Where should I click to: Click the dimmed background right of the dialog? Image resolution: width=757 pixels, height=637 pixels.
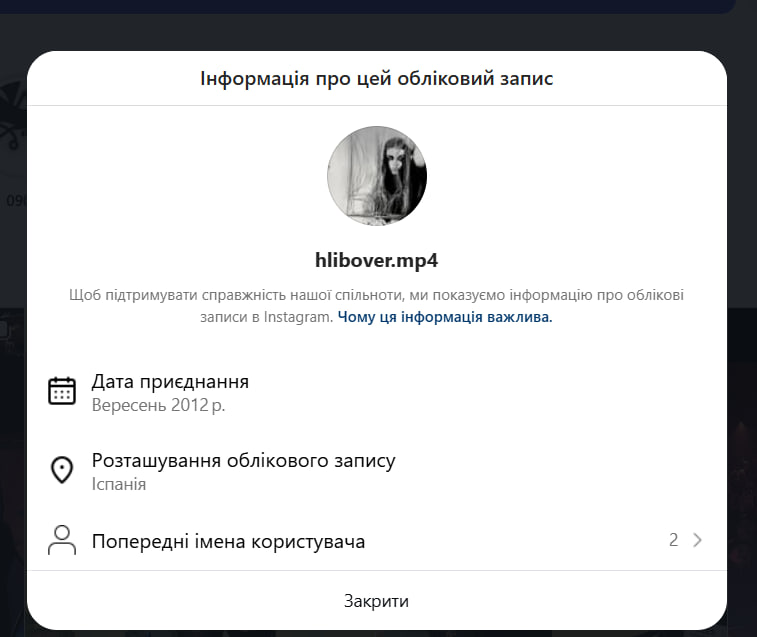pyautogui.click(x=742, y=400)
